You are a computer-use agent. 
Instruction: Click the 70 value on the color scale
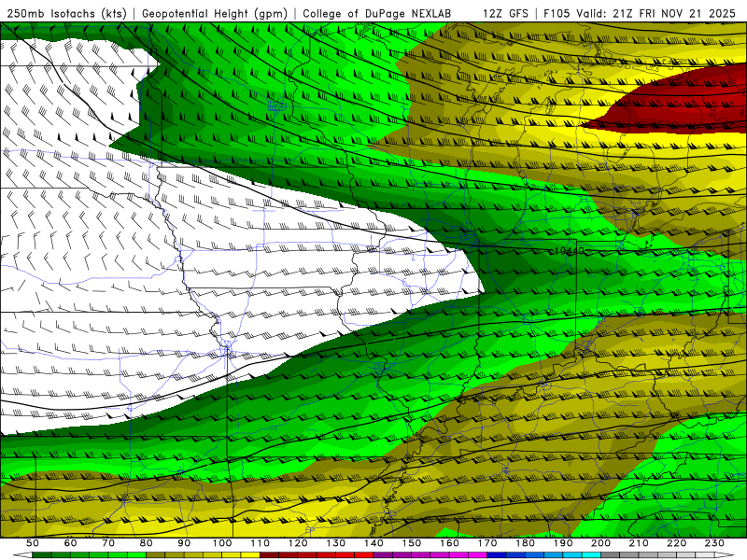click(x=108, y=543)
